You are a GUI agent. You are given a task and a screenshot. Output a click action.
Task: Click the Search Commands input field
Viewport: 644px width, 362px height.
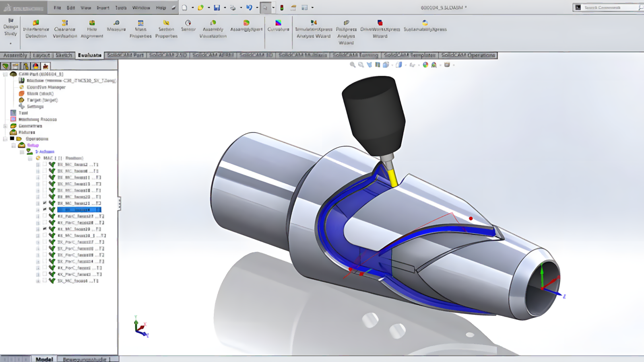tap(610, 7)
